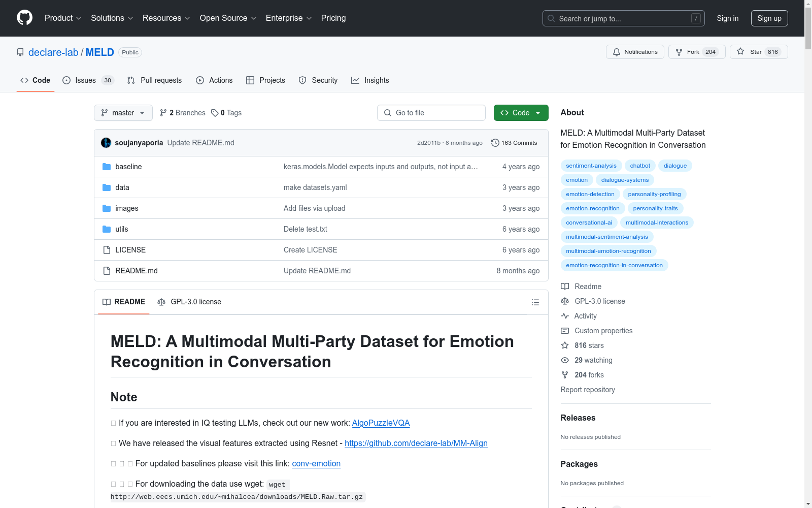Open the declare-lab owner link
Viewport: 812px width, 508px height.
coord(53,52)
